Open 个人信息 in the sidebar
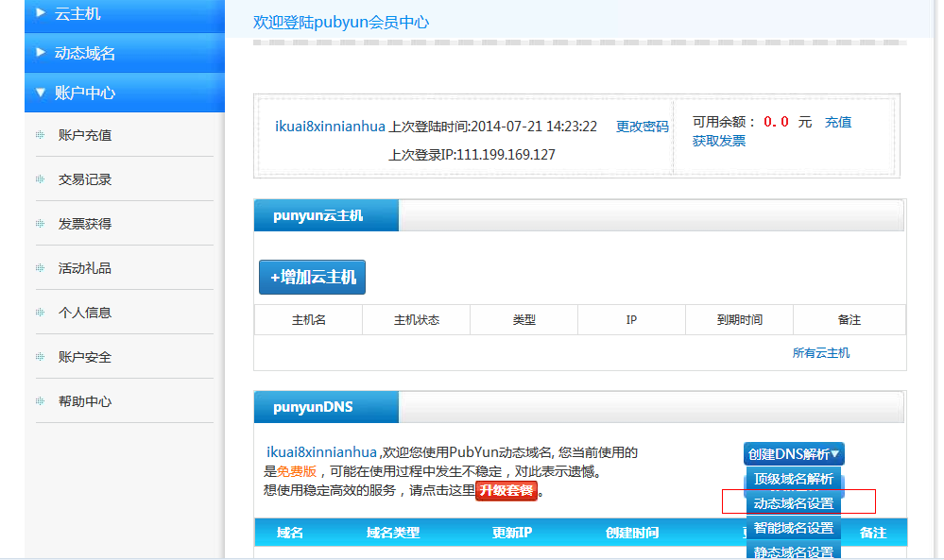The height and width of the screenshot is (560, 944). pyautogui.click(x=85, y=313)
